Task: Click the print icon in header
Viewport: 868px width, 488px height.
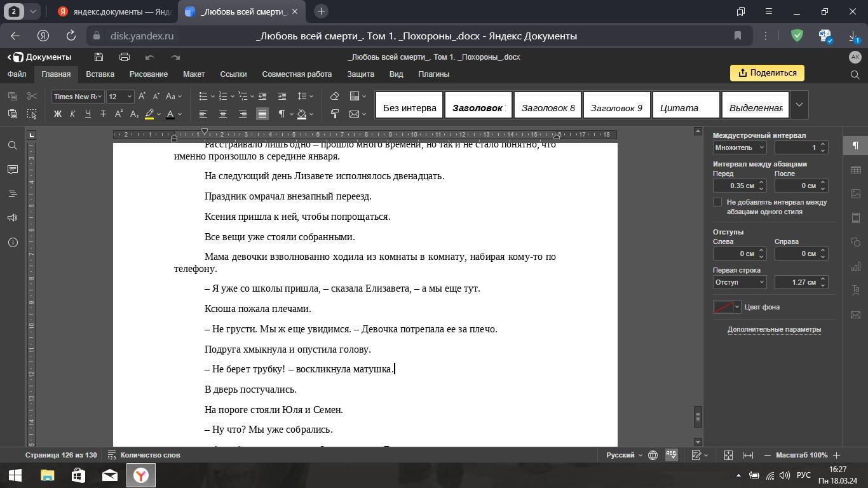Action: 125,57
